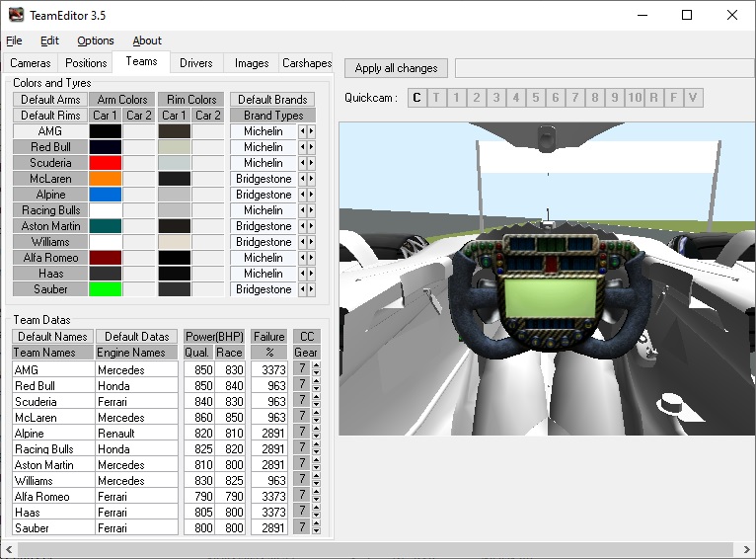Click the status field beside Apply all changes

[x=605, y=68]
